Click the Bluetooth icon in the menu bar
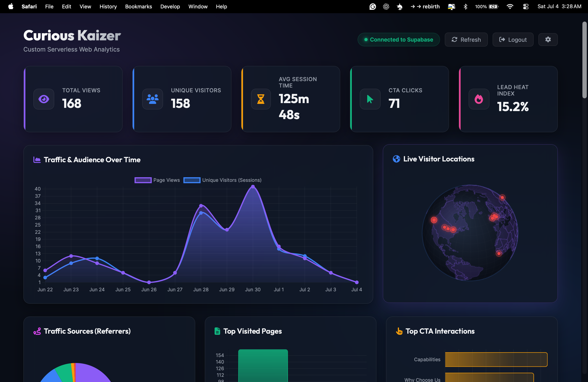 click(465, 6)
